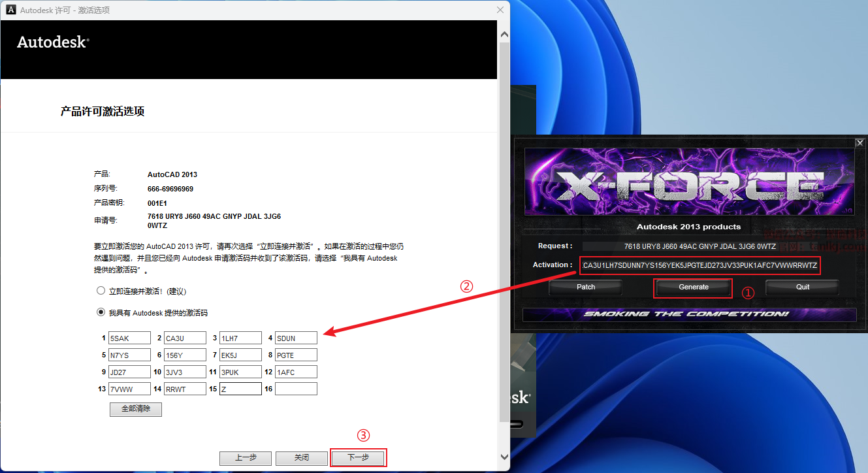Close the X-Force window

point(860,142)
